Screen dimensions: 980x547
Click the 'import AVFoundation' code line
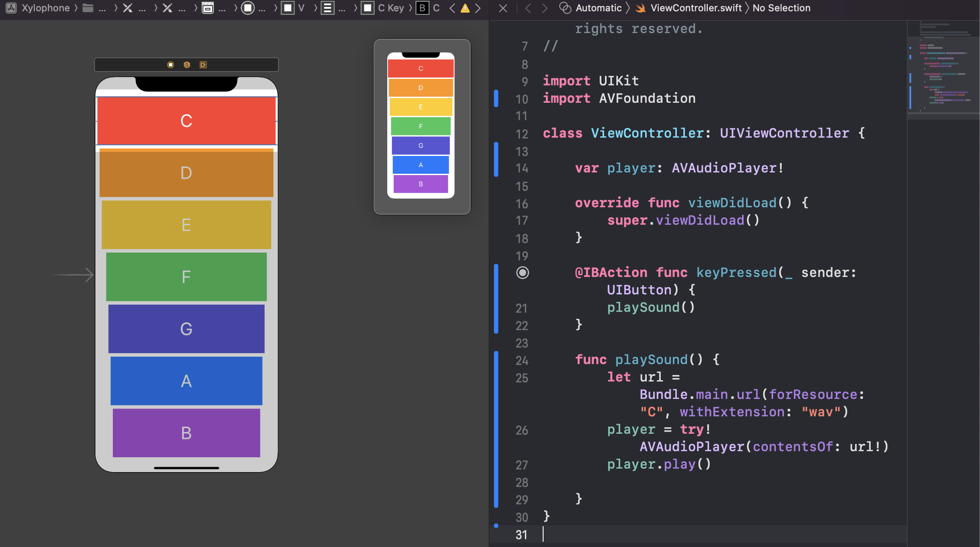click(619, 98)
